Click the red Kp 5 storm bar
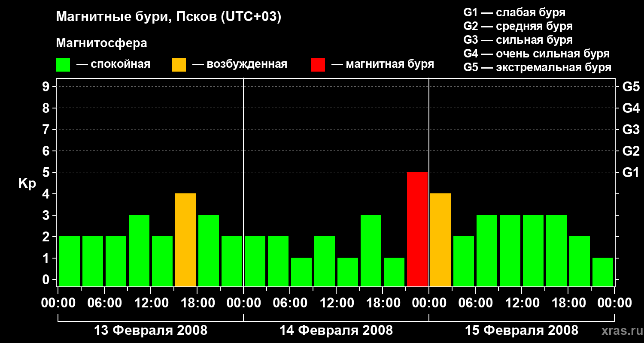This screenshot has height=343, width=644. coord(417,229)
